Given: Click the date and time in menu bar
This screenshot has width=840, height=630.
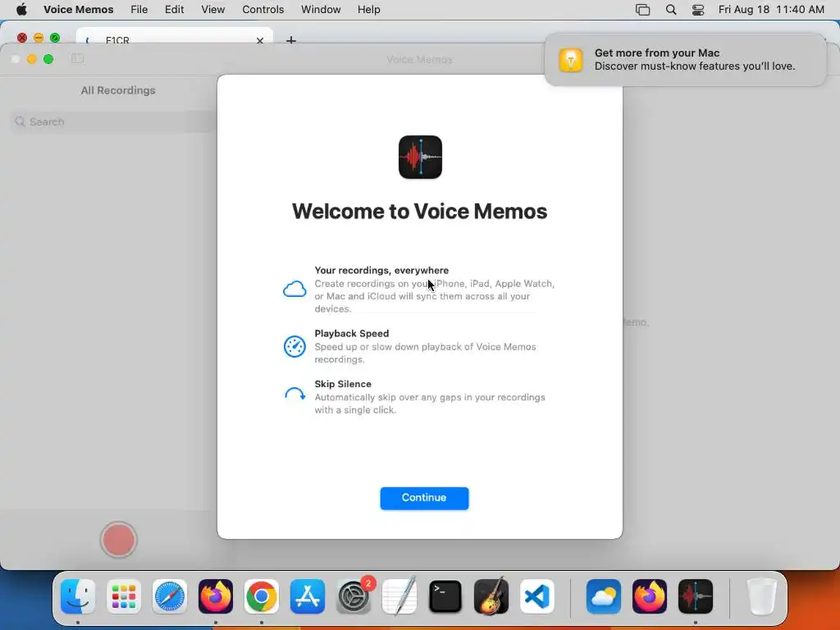Looking at the screenshot, I should [771, 10].
